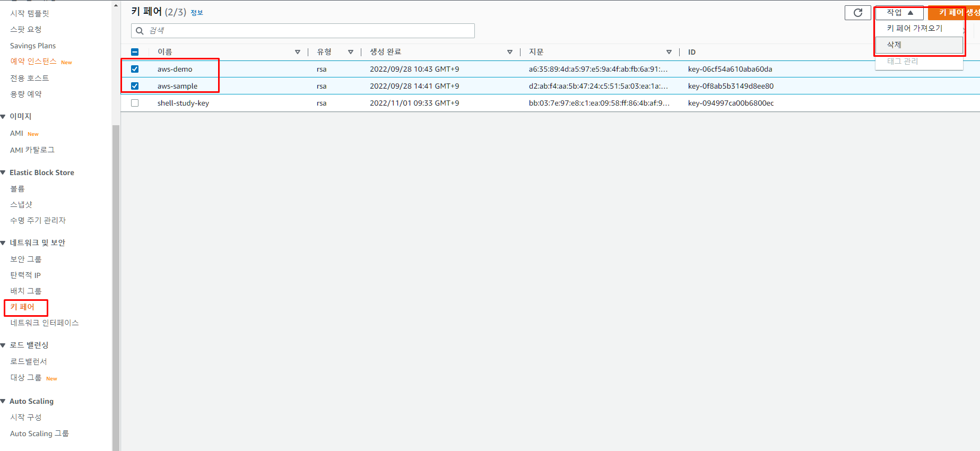Viewport: 980px width, 451px height.
Task: Open Auto Scaling 그룹 in sidebar
Action: click(39, 433)
